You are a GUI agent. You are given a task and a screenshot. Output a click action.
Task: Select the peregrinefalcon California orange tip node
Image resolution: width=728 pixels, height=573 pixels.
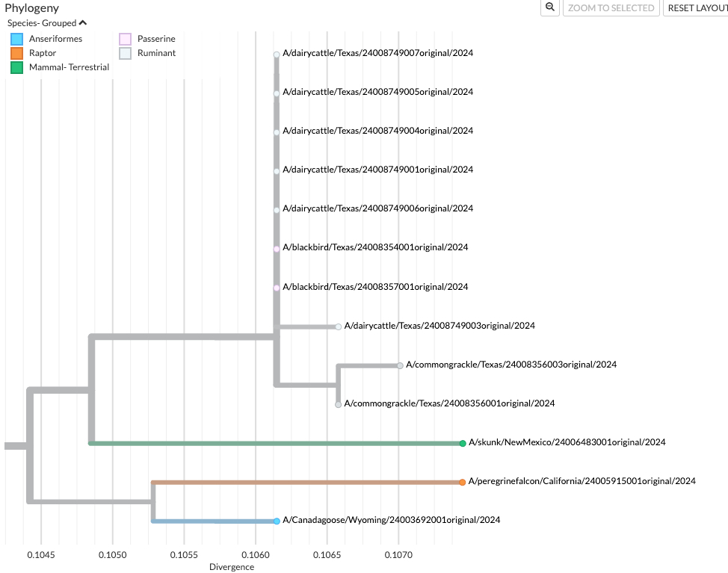click(463, 482)
